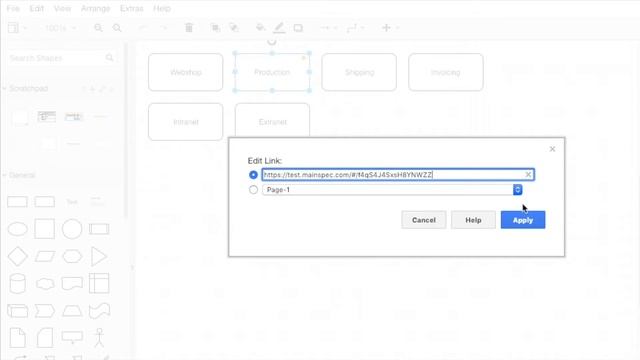Select the Invoicing box
The image size is (640, 360).
pyautogui.click(x=446, y=72)
